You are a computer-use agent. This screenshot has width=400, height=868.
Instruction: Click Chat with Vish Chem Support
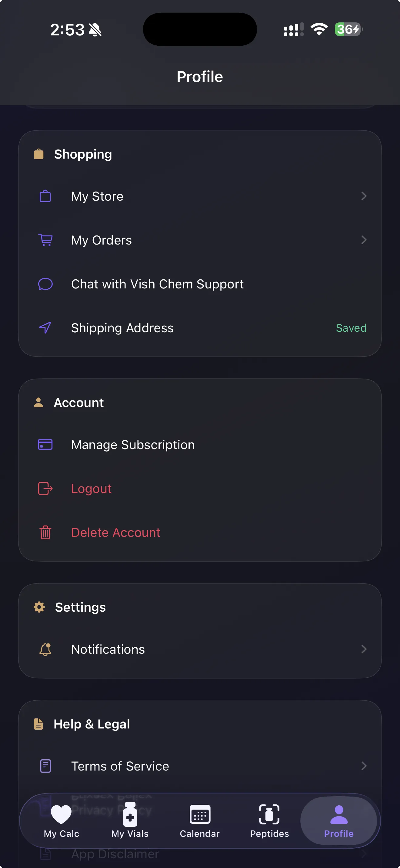coord(157,284)
